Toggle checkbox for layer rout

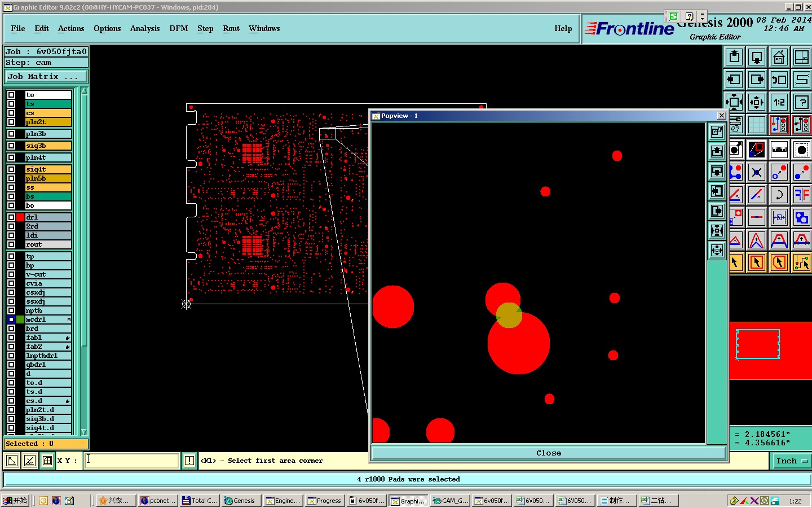coord(11,244)
